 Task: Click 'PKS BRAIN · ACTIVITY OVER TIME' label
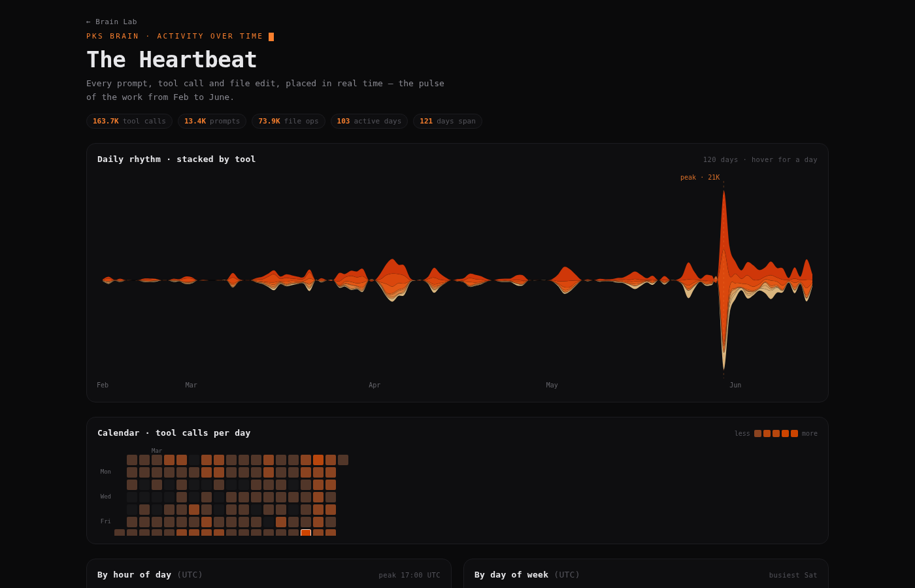tap(175, 37)
